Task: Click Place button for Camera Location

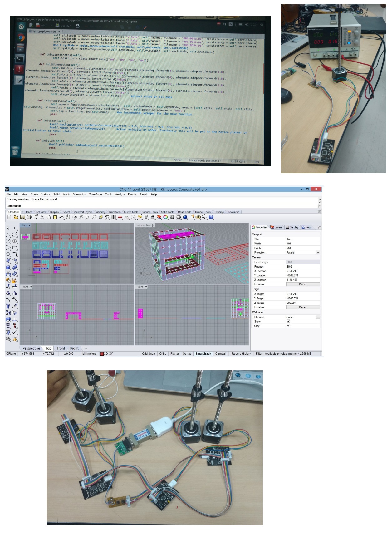Action: tap(303, 284)
